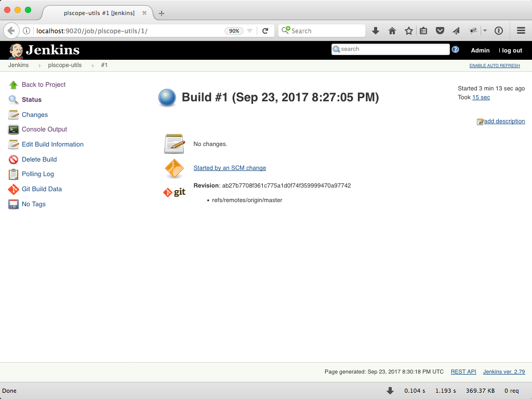Open the REST API link
This screenshot has height=399, width=532.
click(463, 372)
